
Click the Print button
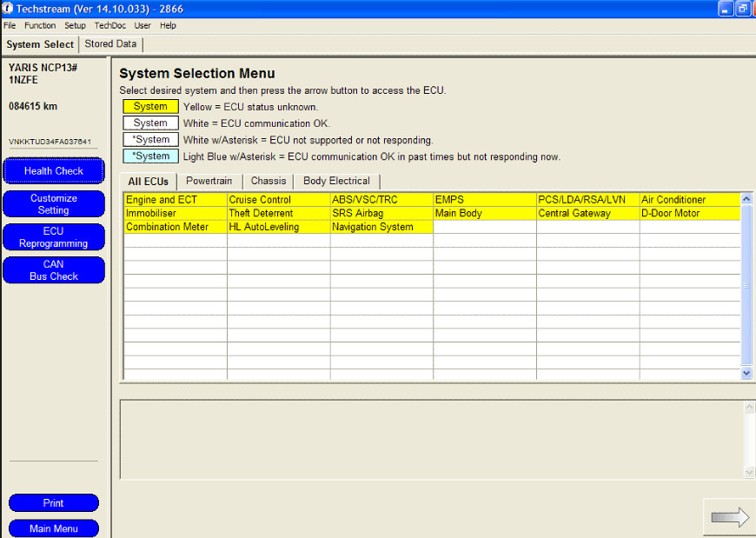point(54,503)
